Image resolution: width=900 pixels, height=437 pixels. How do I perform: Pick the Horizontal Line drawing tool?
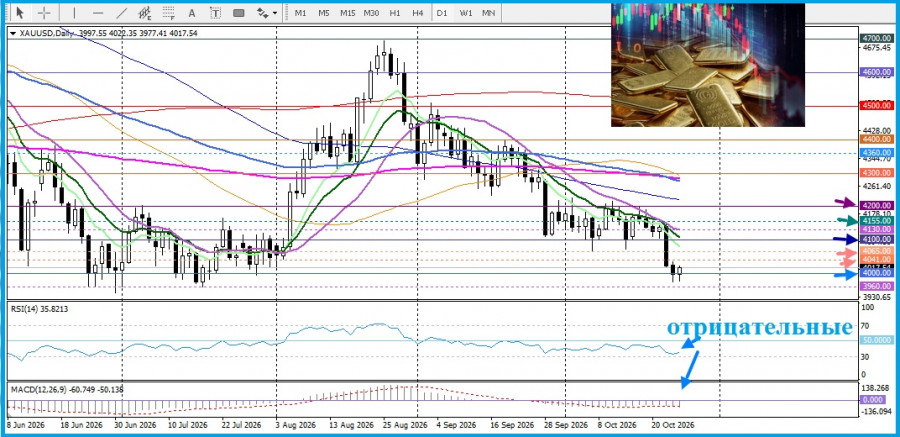click(x=98, y=13)
